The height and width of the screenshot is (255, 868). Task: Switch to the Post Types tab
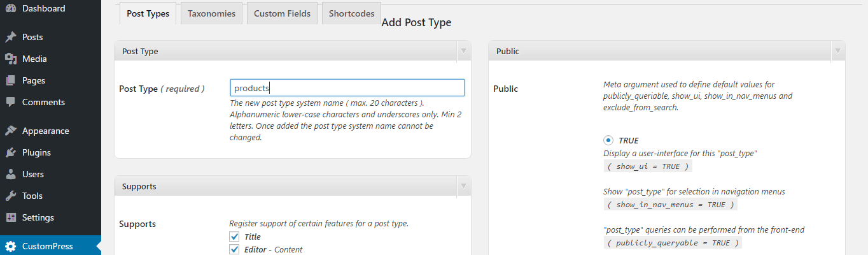(148, 13)
